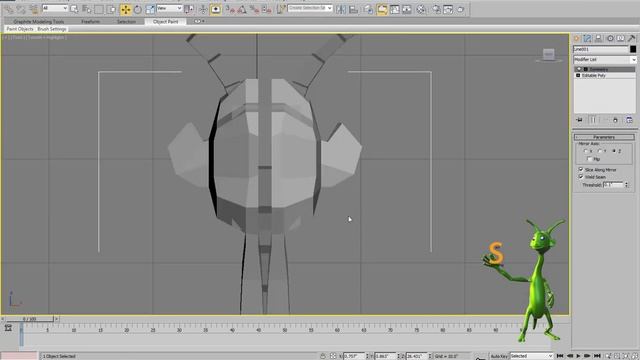
Task: Click the Render Production teapot icon
Action: [460, 9]
